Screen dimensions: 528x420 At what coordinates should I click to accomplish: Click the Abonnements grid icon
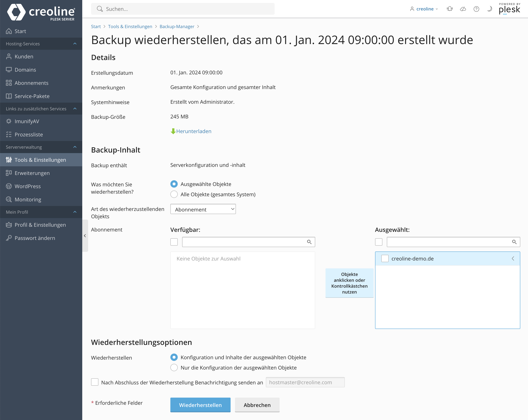coord(9,83)
